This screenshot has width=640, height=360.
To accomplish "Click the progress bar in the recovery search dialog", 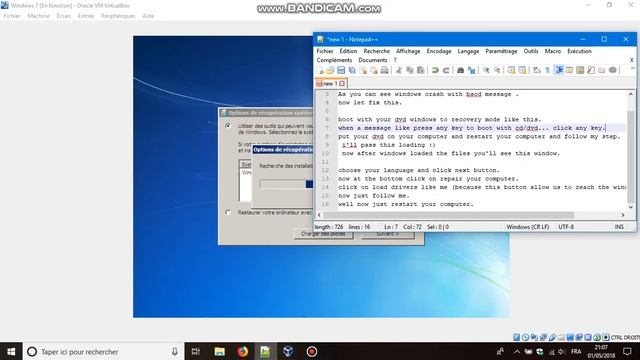I will point(286,184).
